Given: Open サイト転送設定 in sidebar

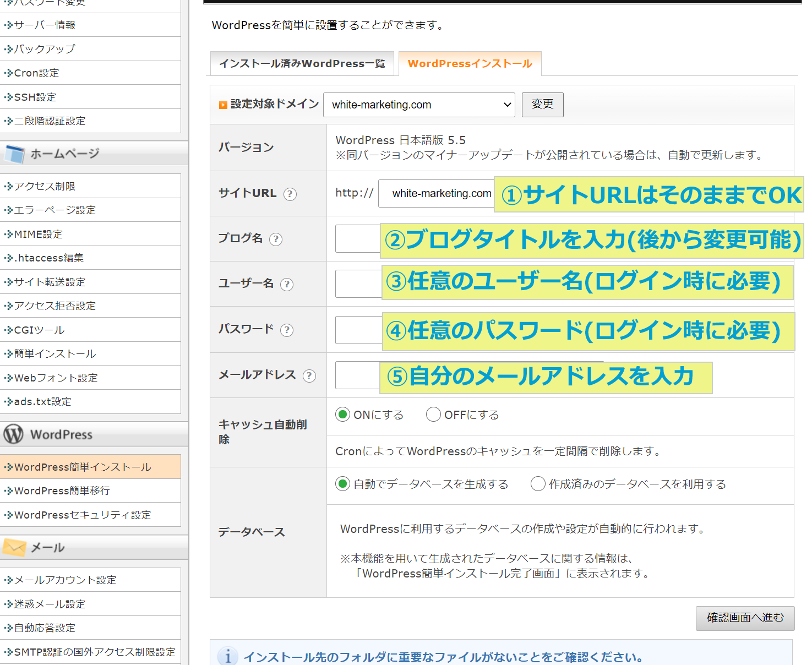Looking at the screenshot, I should [x=90, y=282].
